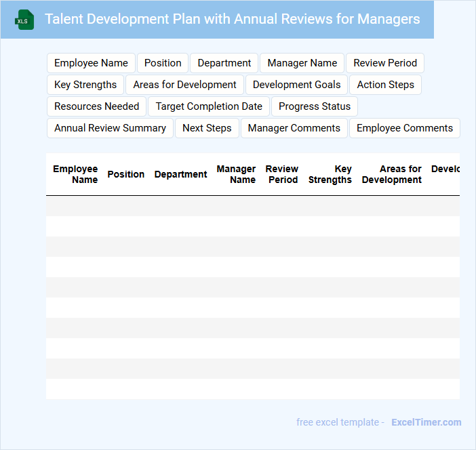The image size is (476, 450).
Task: Select the Manager Name tag
Action: coord(302,63)
